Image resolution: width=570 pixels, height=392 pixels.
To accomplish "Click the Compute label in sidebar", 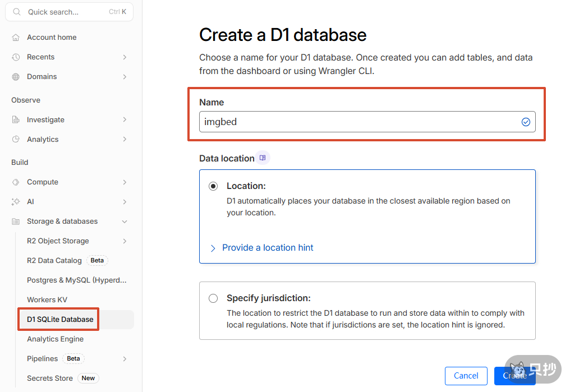I will (x=43, y=182).
